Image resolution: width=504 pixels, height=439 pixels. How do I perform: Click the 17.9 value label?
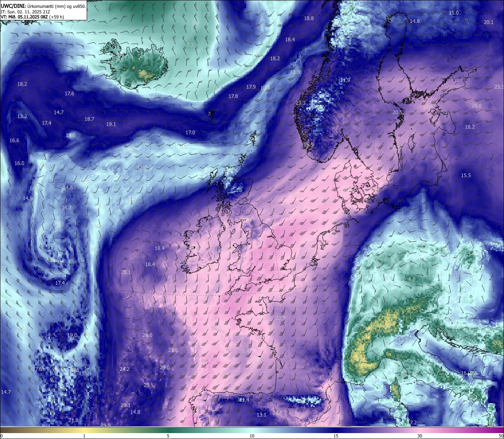[251, 87]
